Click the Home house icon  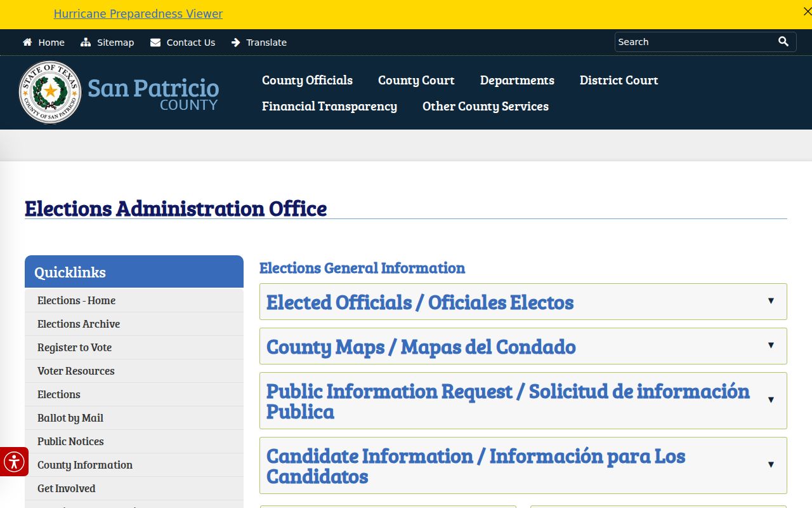point(27,43)
